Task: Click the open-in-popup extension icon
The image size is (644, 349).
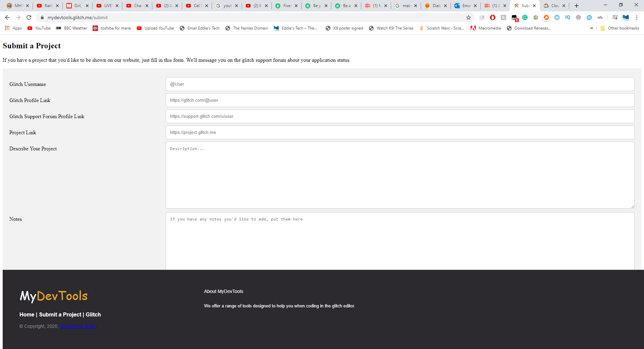Action: coord(482,17)
